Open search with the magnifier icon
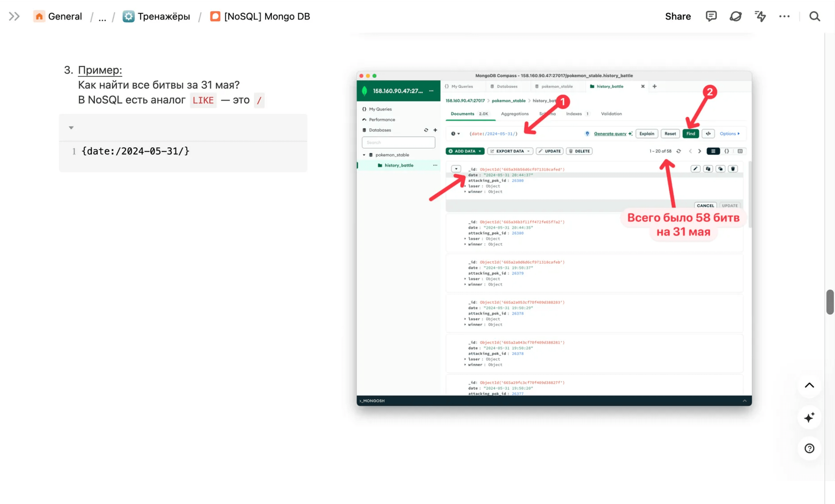Viewport: 835px width, 504px height. (x=814, y=16)
